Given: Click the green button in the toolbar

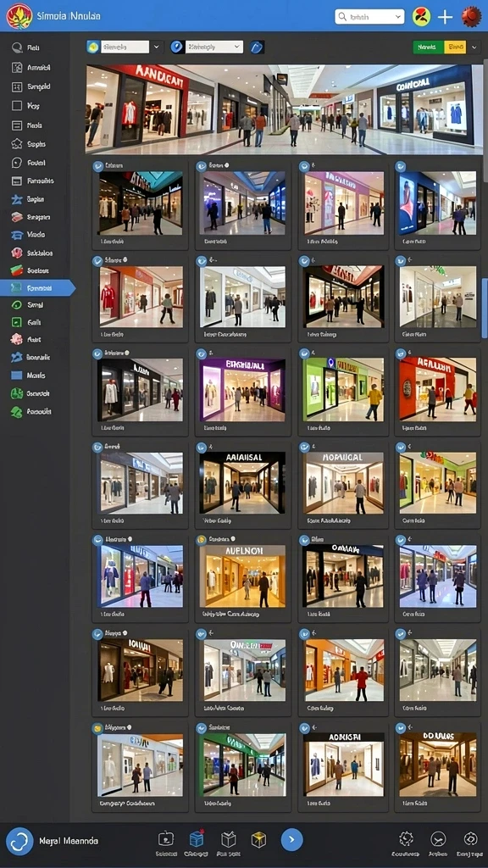Looking at the screenshot, I should point(428,47).
